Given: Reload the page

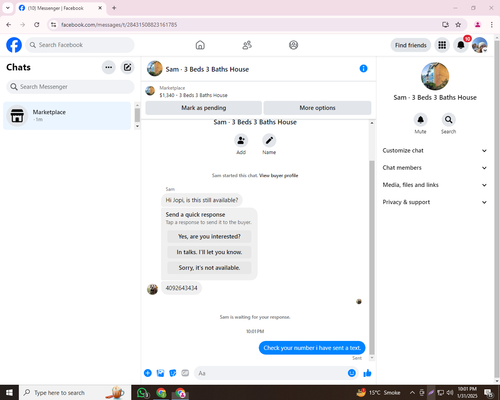Looking at the screenshot, I should pyautogui.click(x=37, y=25).
